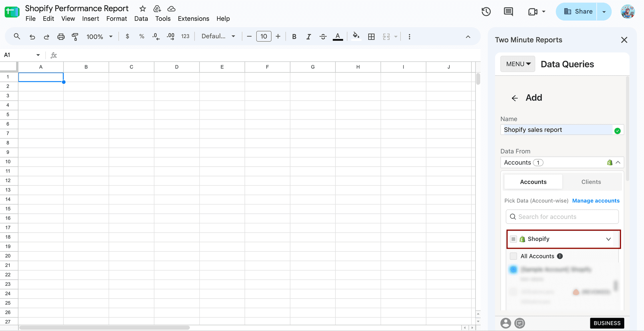Decrease decimal places
Viewport: 644px width, 331px height.
[156, 36]
